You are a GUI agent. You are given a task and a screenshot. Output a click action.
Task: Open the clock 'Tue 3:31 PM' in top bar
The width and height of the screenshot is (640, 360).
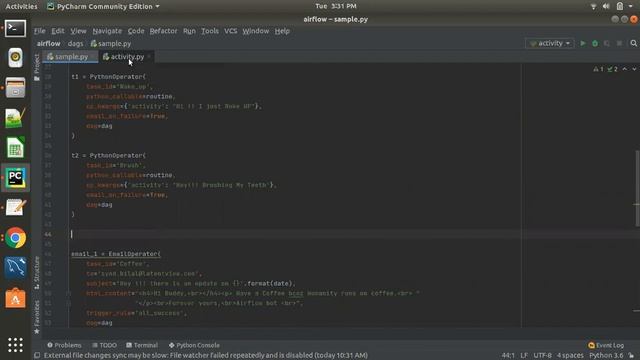point(336,6)
